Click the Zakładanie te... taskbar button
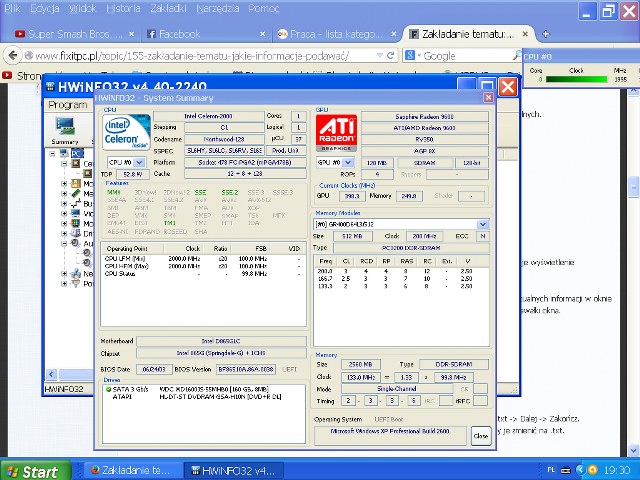640x480 pixels. 133,470
